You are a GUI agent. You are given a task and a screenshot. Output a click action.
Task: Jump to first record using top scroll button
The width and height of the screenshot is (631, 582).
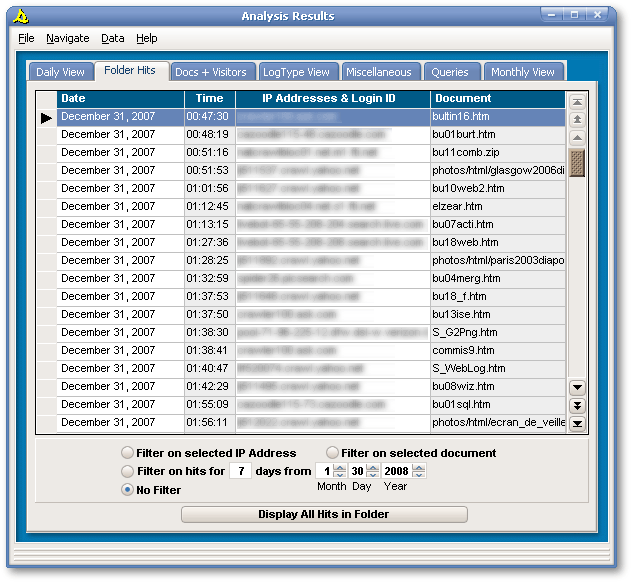pos(577,102)
